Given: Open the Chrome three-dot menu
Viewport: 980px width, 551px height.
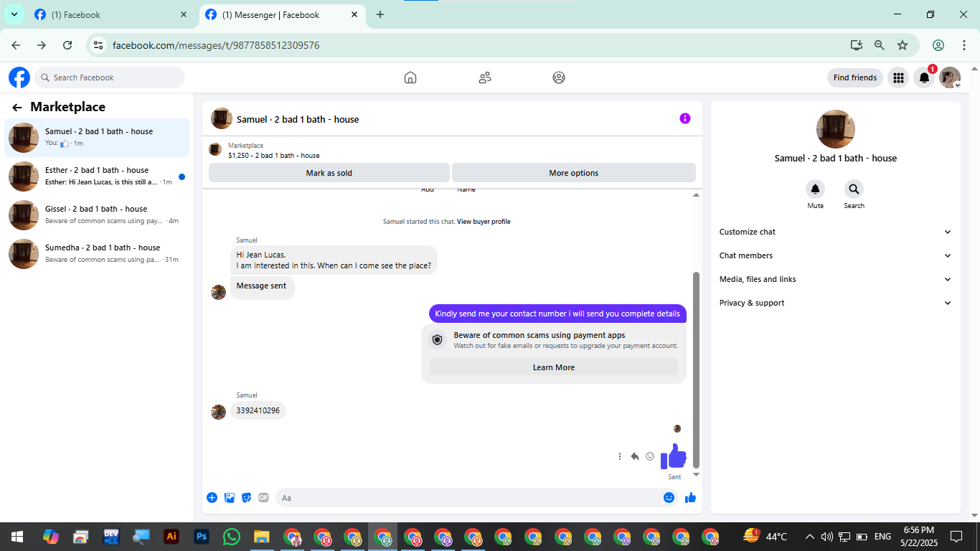Looking at the screenshot, I should pyautogui.click(x=964, y=45).
